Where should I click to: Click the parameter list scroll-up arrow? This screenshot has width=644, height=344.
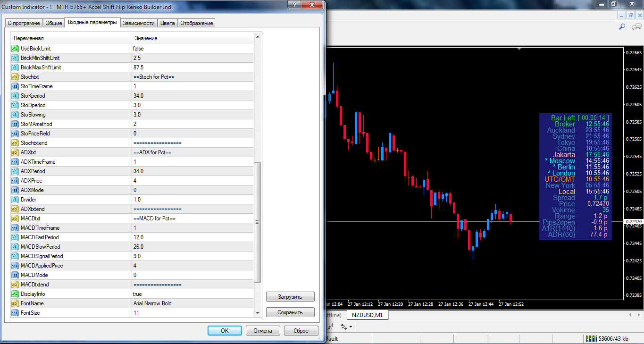tap(258, 36)
